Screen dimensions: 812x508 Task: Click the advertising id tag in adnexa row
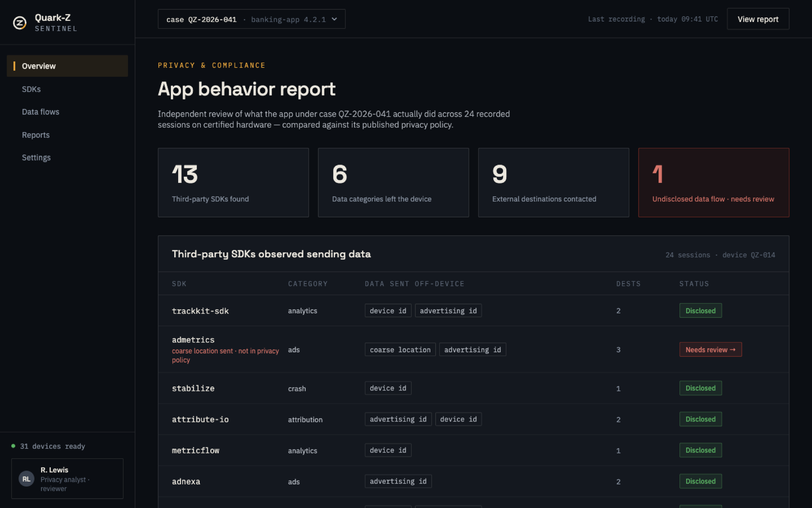coord(398,481)
